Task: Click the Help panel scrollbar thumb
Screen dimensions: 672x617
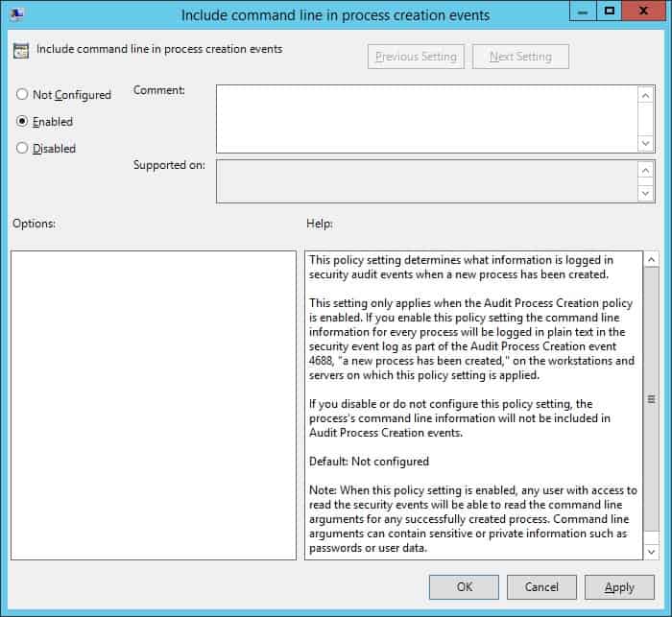Action: coord(651,399)
